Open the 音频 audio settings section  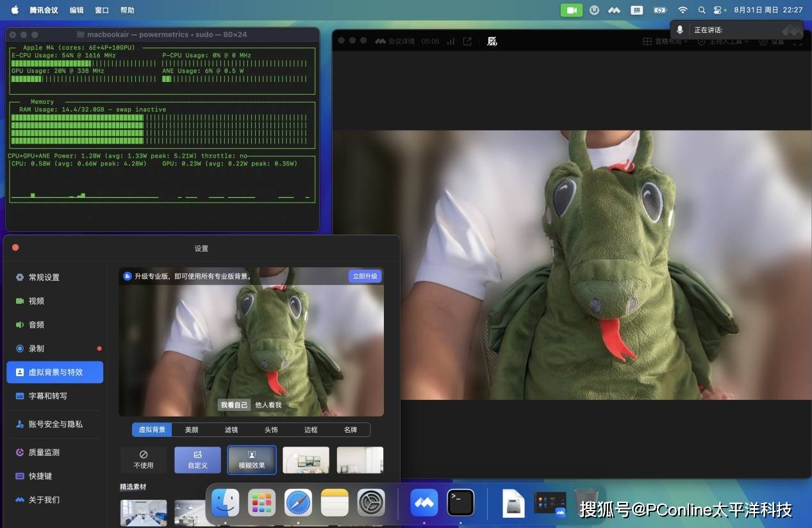(x=37, y=325)
